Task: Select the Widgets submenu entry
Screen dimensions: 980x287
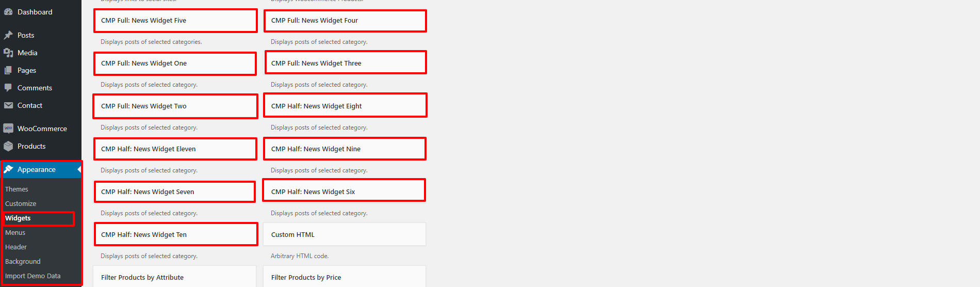Action: [x=18, y=218]
